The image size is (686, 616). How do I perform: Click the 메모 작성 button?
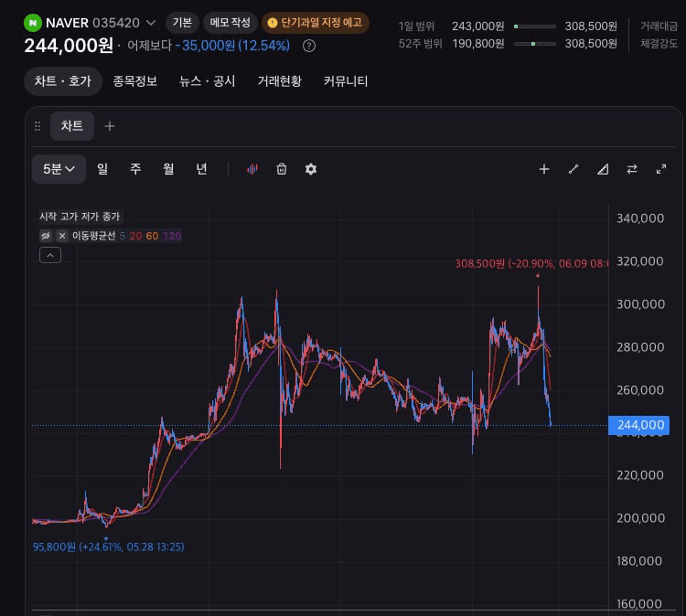[x=230, y=22]
